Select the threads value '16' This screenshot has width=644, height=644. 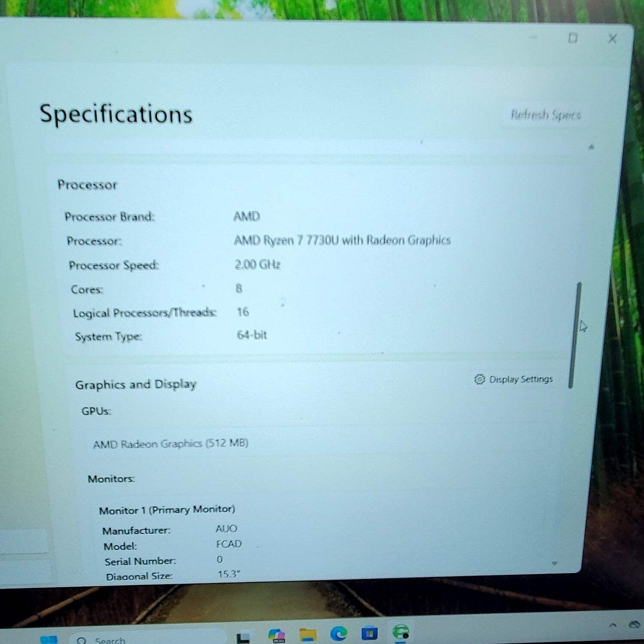click(x=243, y=312)
